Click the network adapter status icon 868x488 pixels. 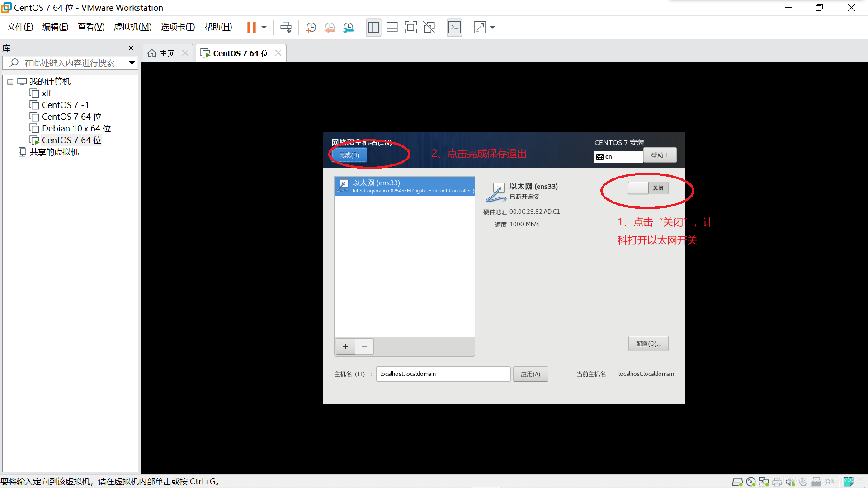(x=764, y=482)
